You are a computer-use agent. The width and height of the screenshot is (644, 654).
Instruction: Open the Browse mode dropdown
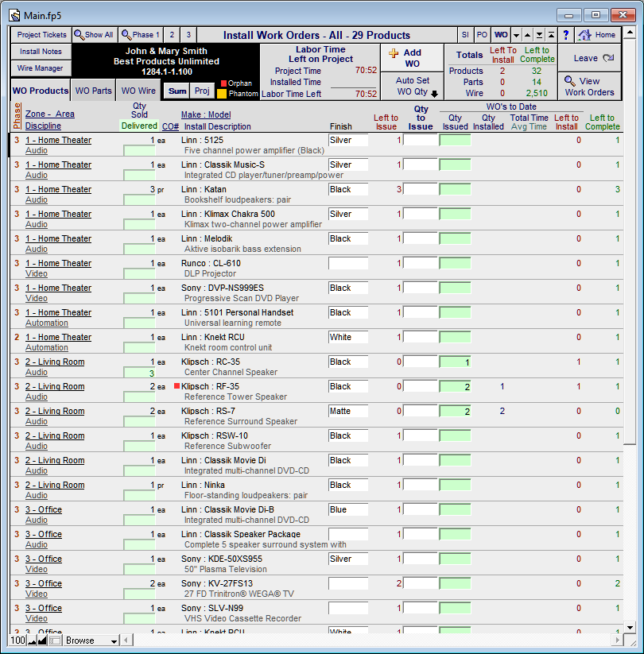pyautogui.click(x=91, y=640)
